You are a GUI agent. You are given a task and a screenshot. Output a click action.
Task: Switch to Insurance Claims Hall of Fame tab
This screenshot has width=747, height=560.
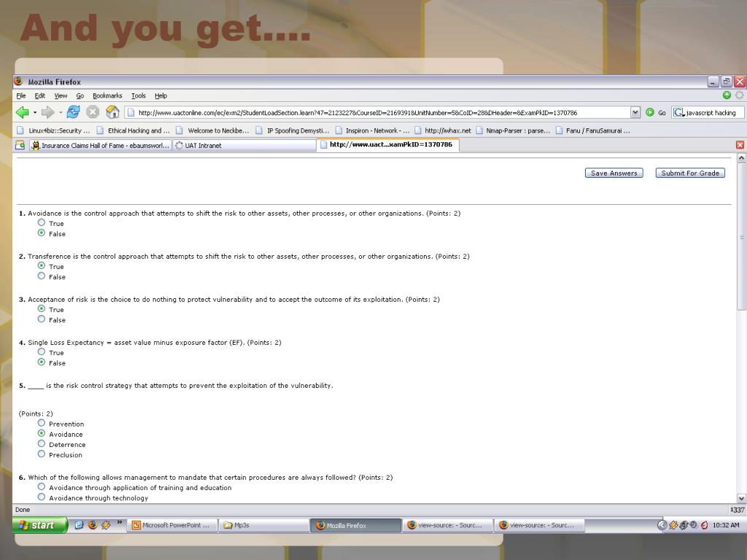tap(99, 145)
